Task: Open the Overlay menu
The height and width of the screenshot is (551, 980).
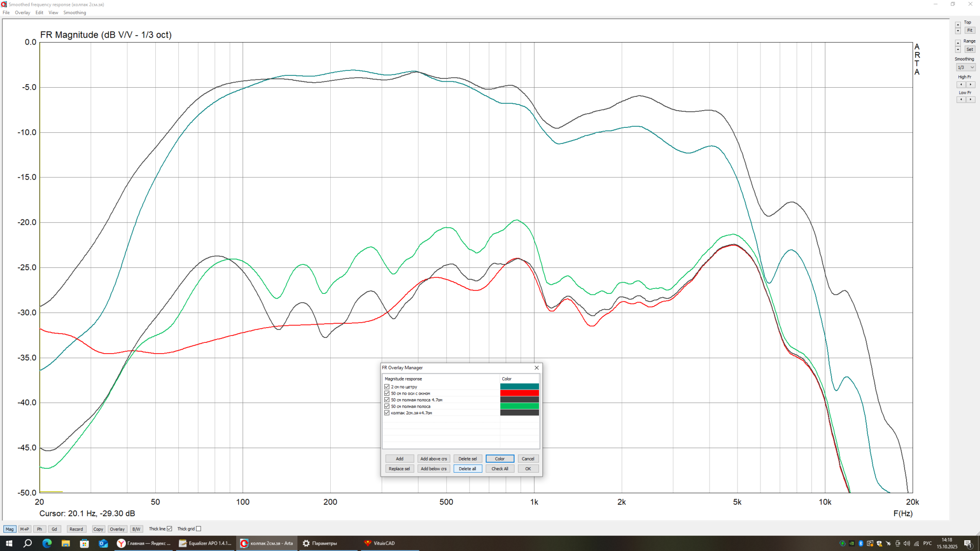Action: (x=23, y=13)
